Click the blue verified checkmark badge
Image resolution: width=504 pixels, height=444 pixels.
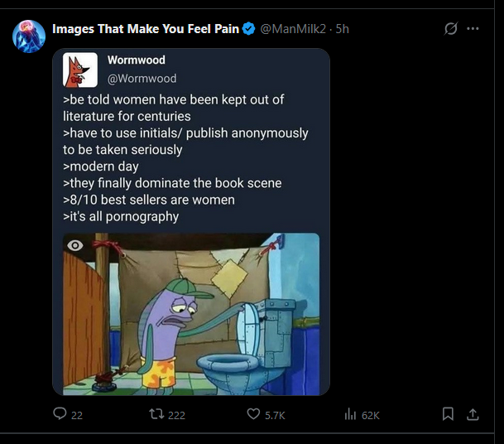tap(247, 29)
